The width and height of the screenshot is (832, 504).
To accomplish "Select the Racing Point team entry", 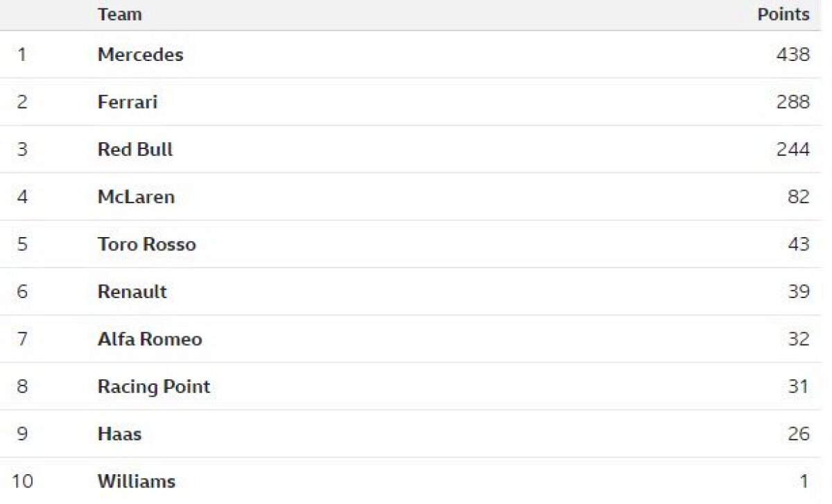I will point(153,386).
